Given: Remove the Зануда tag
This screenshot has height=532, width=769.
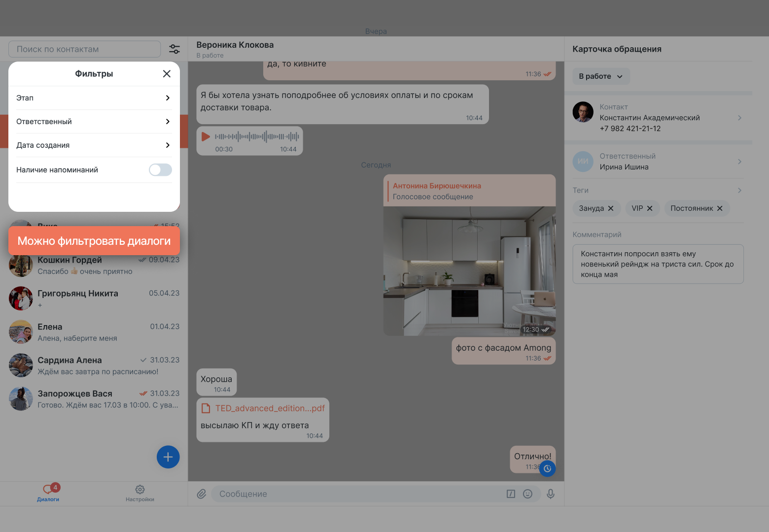Looking at the screenshot, I should pos(611,208).
